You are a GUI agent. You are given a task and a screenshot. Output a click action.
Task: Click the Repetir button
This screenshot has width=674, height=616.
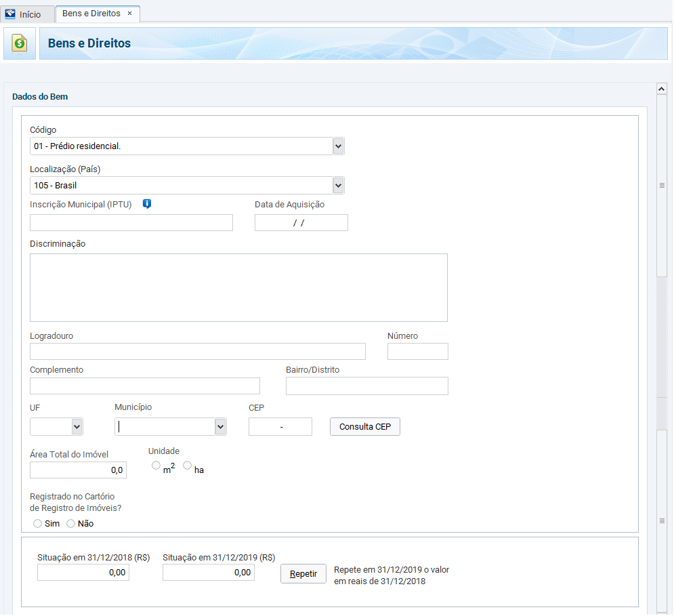[x=303, y=573]
